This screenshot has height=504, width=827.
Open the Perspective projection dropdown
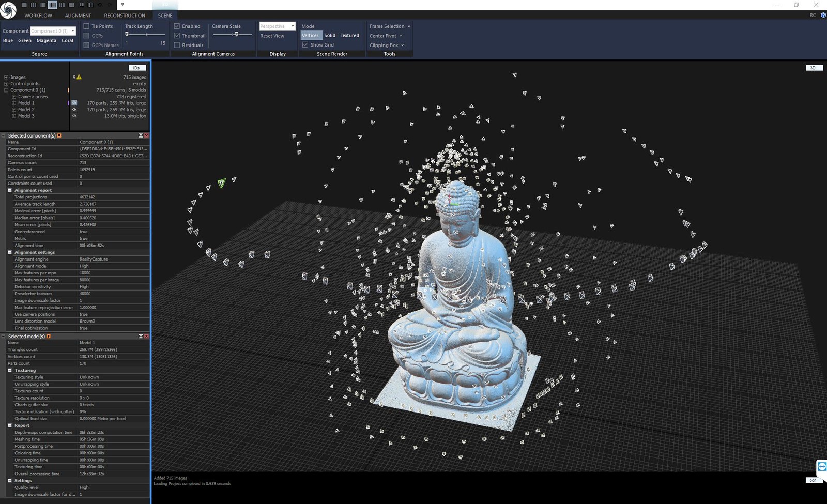click(293, 26)
